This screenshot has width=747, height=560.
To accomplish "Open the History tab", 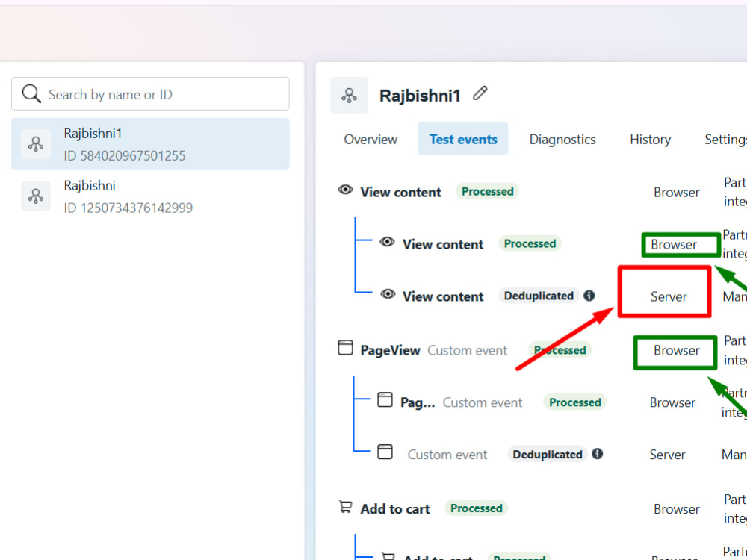I will pyautogui.click(x=650, y=139).
